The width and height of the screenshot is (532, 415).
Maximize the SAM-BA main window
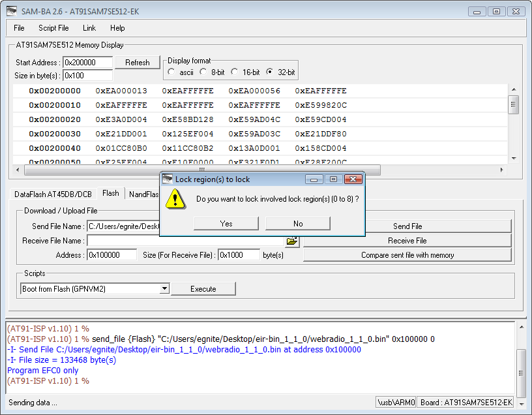(x=496, y=12)
